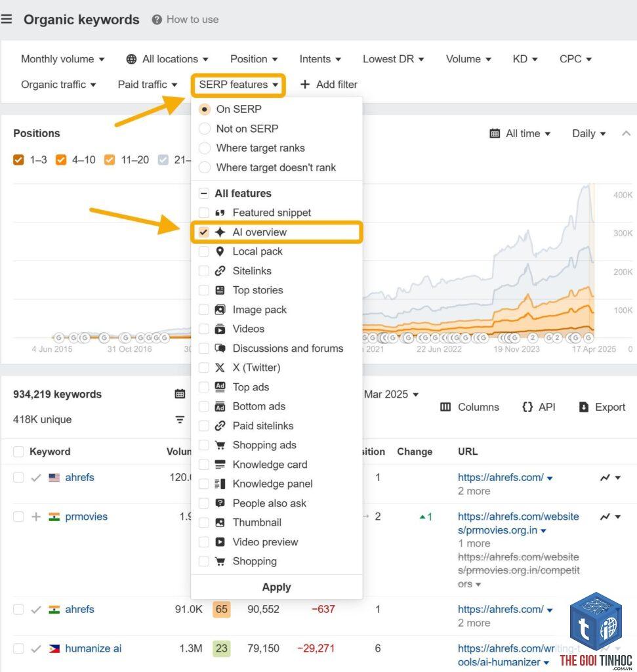Select Paid sitelinks in the features list
Screen dimensions: 637x672
[263, 425]
